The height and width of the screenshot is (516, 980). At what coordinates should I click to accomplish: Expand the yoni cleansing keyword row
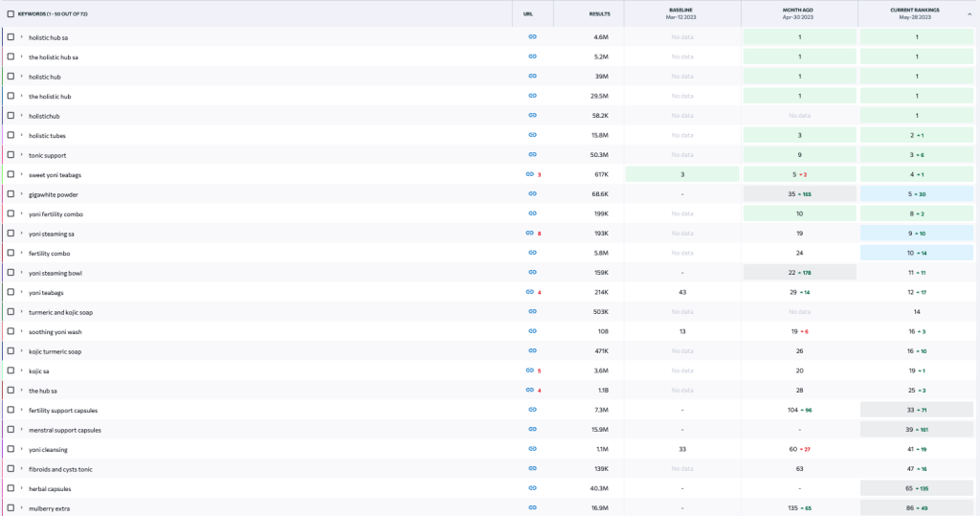tap(22, 450)
